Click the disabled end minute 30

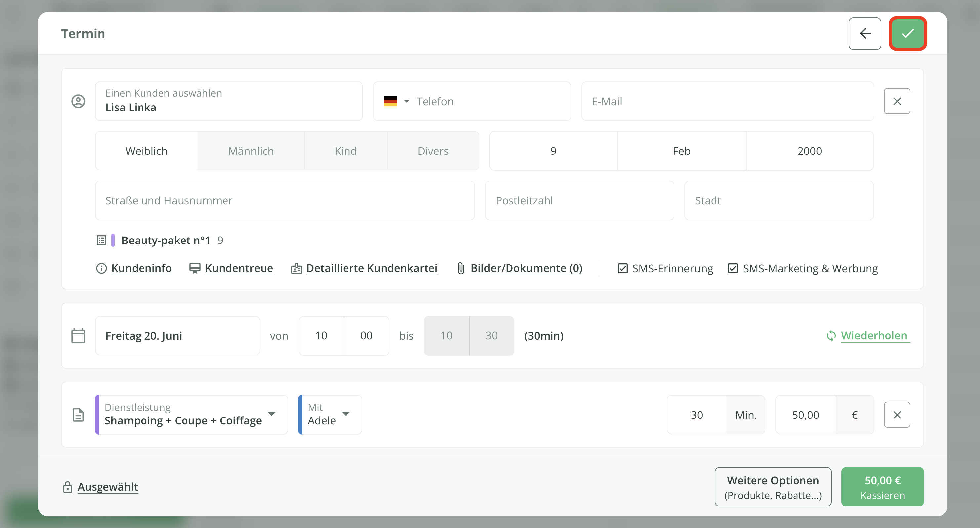click(x=492, y=336)
